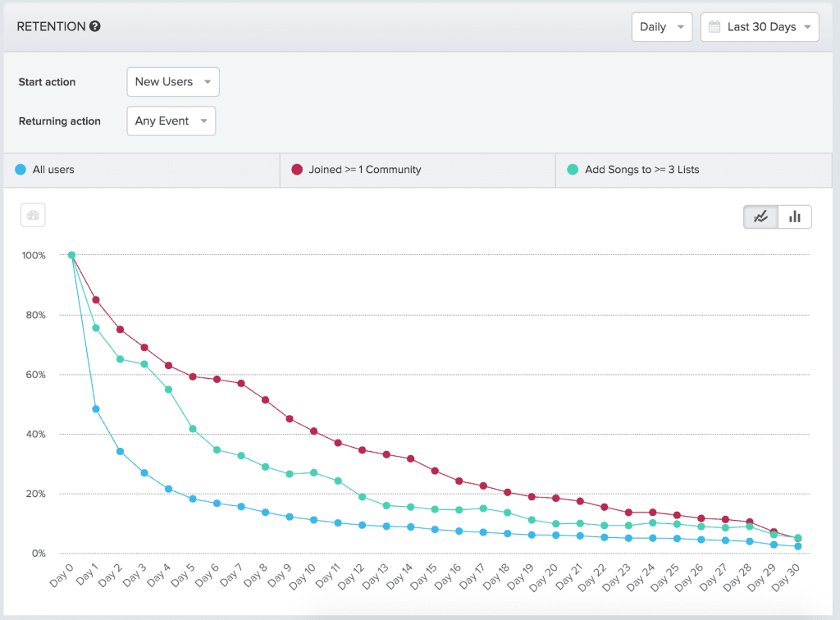Click the dashboard gauge icon above the chart
840x620 pixels.
point(33,216)
